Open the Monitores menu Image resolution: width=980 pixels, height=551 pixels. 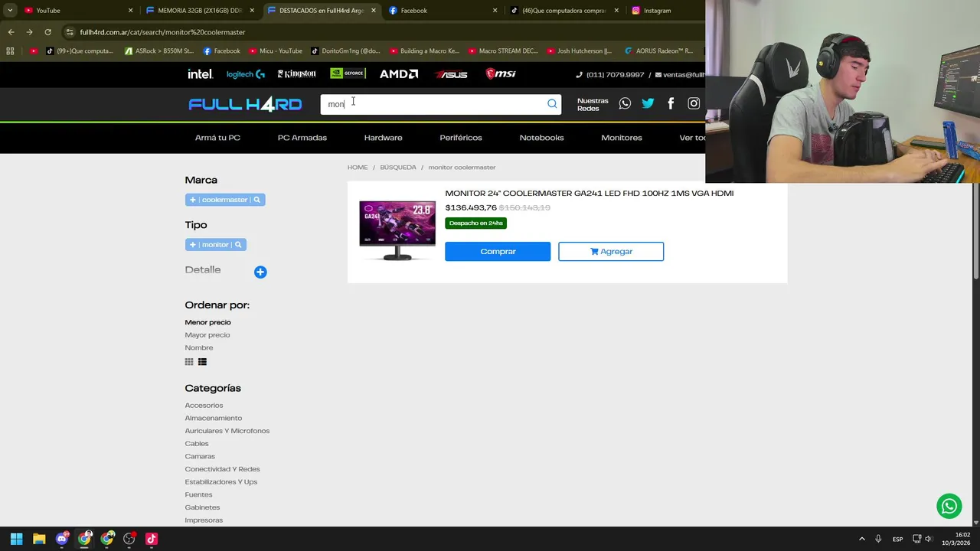pyautogui.click(x=621, y=138)
